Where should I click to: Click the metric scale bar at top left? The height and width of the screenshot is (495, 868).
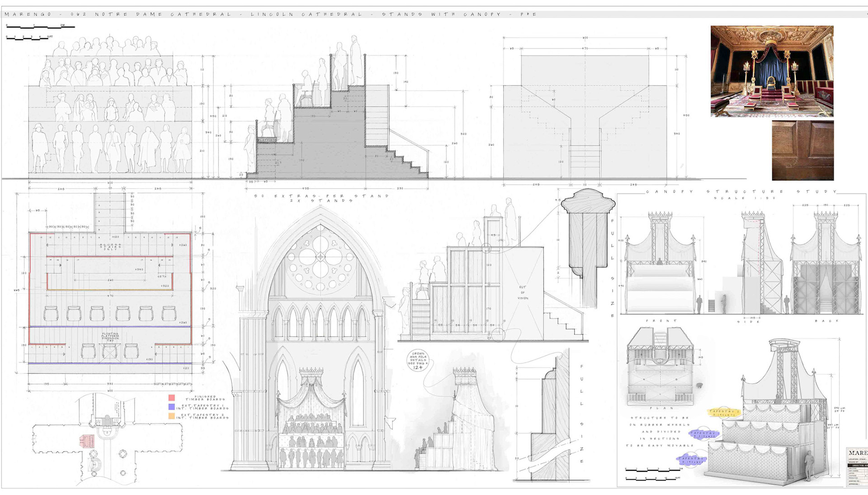click(x=40, y=27)
